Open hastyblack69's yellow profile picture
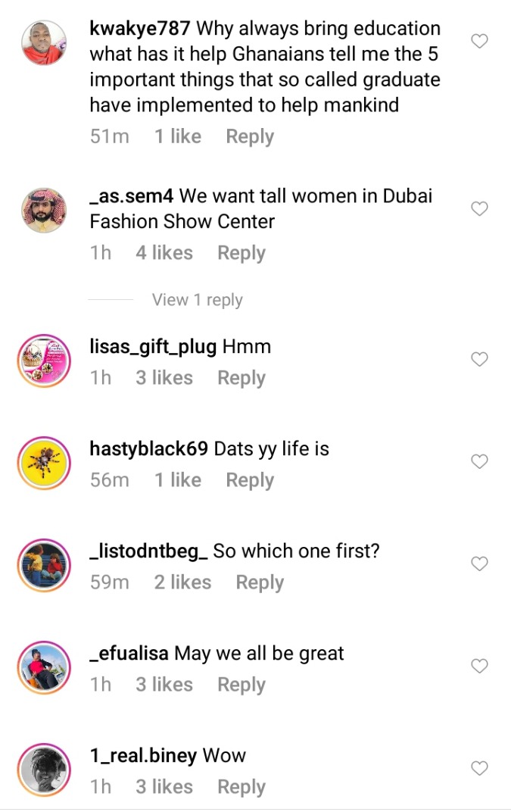This screenshot has width=511, height=812. click(x=44, y=463)
